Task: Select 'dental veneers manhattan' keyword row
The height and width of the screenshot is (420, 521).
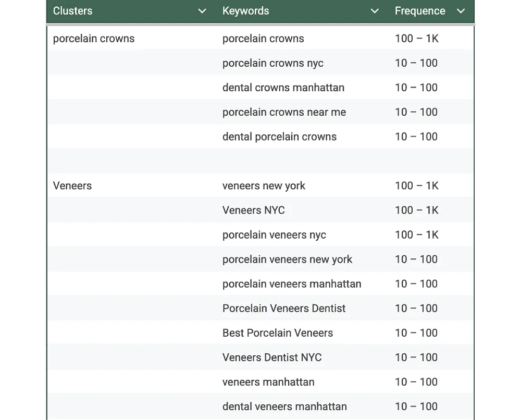Action: coord(284,406)
